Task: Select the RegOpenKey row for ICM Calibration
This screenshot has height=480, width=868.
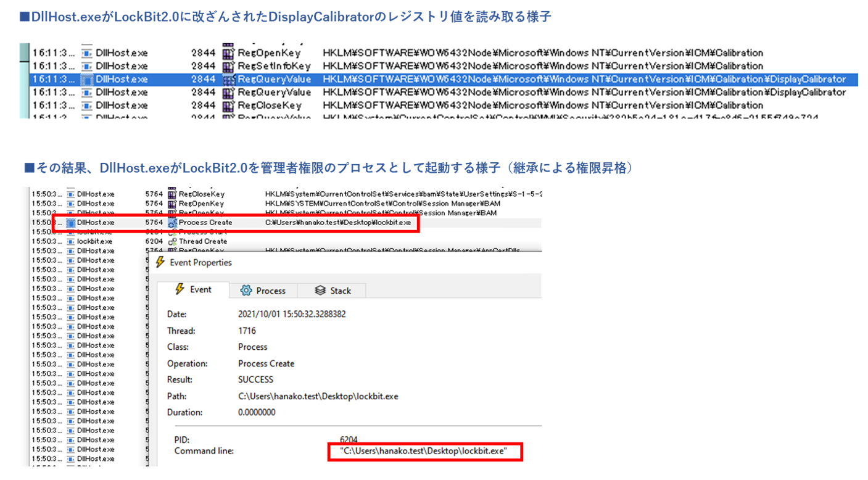Action: (432, 53)
